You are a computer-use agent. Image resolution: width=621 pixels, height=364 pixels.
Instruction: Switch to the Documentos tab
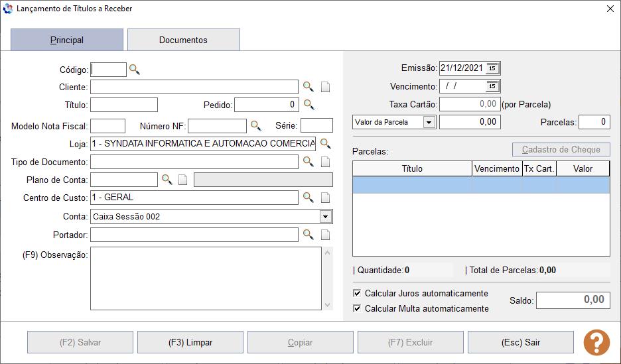click(x=183, y=40)
